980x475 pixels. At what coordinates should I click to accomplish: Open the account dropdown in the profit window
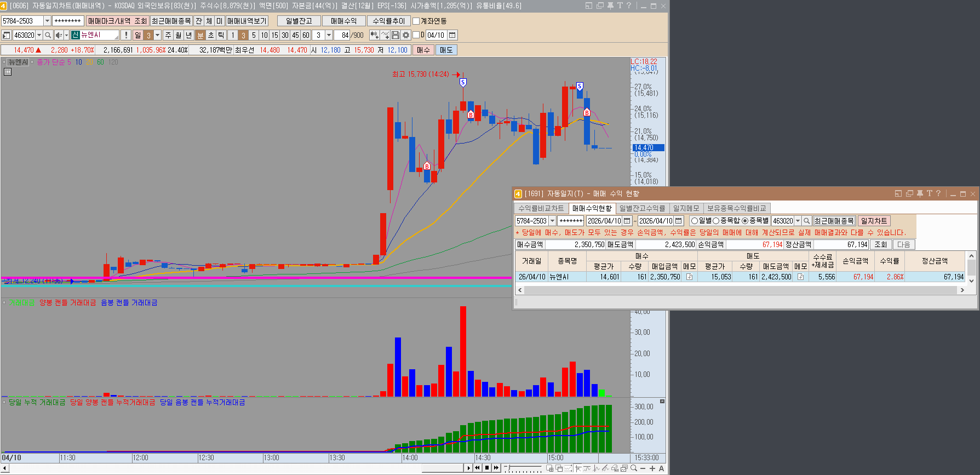coord(552,221)
